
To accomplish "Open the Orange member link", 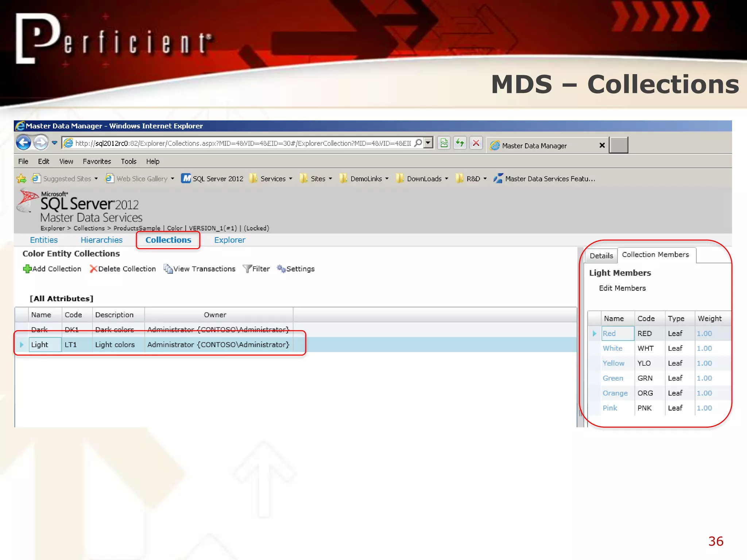I will [x=615, y=393].
